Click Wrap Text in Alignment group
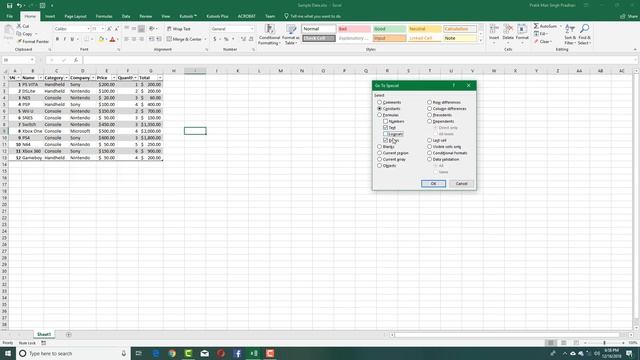This screenshot has height=360, width=640. coord(179,29)
